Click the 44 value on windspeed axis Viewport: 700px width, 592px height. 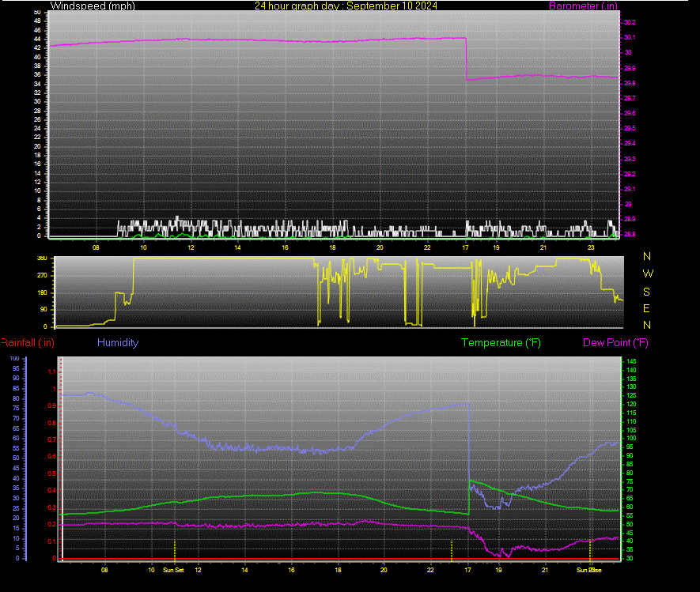point(37,39)
